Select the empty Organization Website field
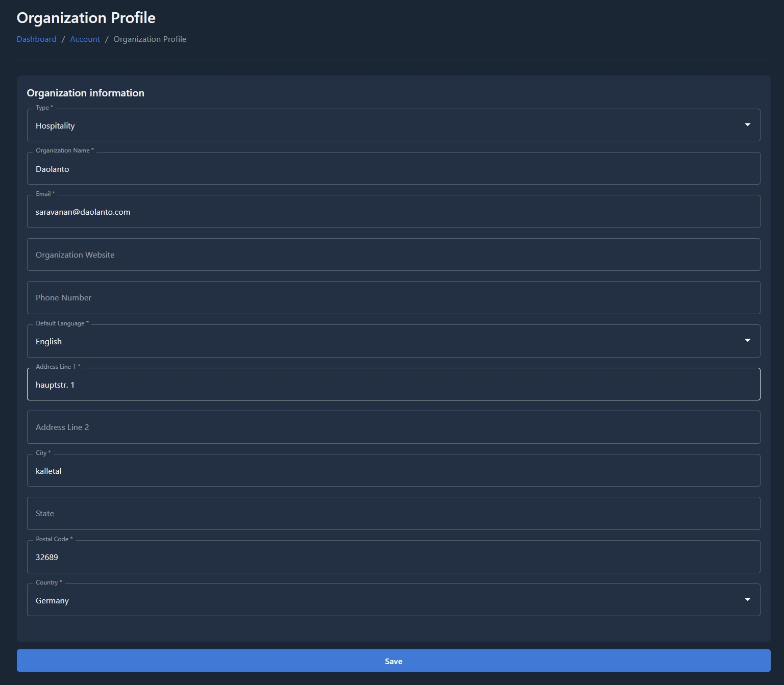This screenshot has height=685, width=784. coord(393,255)
